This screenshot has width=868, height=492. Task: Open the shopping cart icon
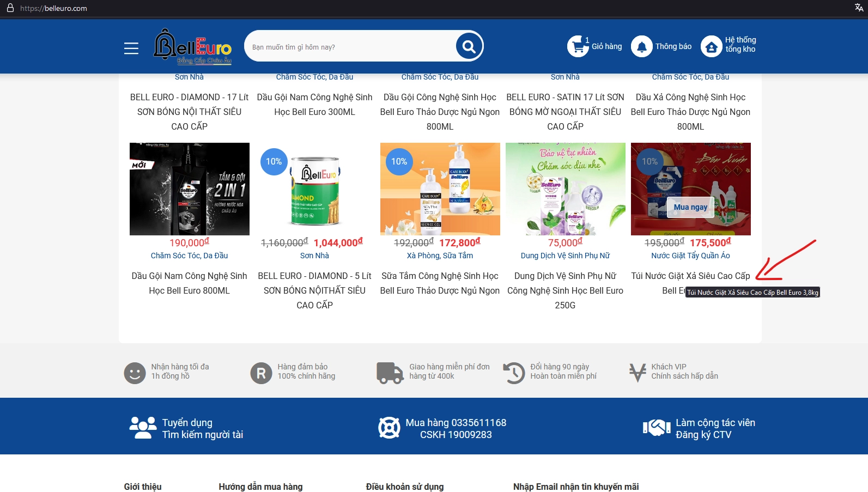[577, 47]
